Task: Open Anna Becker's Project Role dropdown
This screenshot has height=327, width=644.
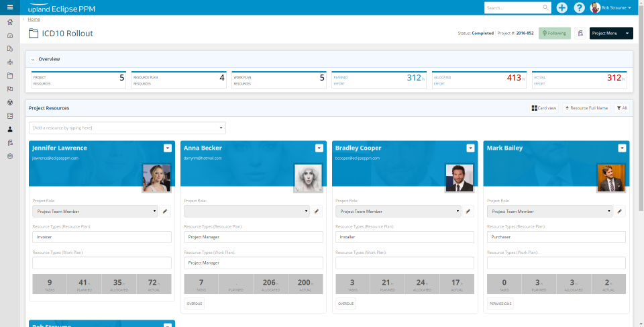Action: (246, 212)
